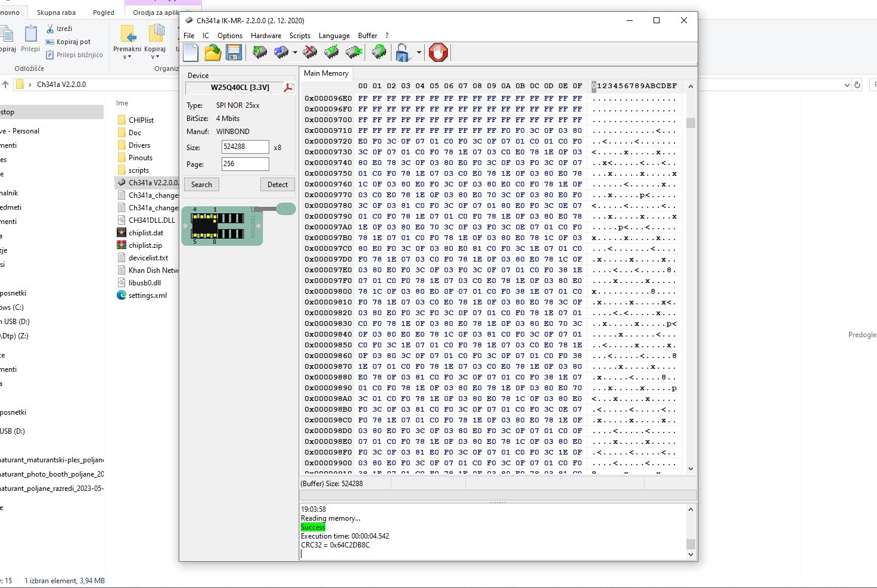The image size is (877, 588).
Task: Click the Read chip icon with green arrow
Action: (260, 52)
